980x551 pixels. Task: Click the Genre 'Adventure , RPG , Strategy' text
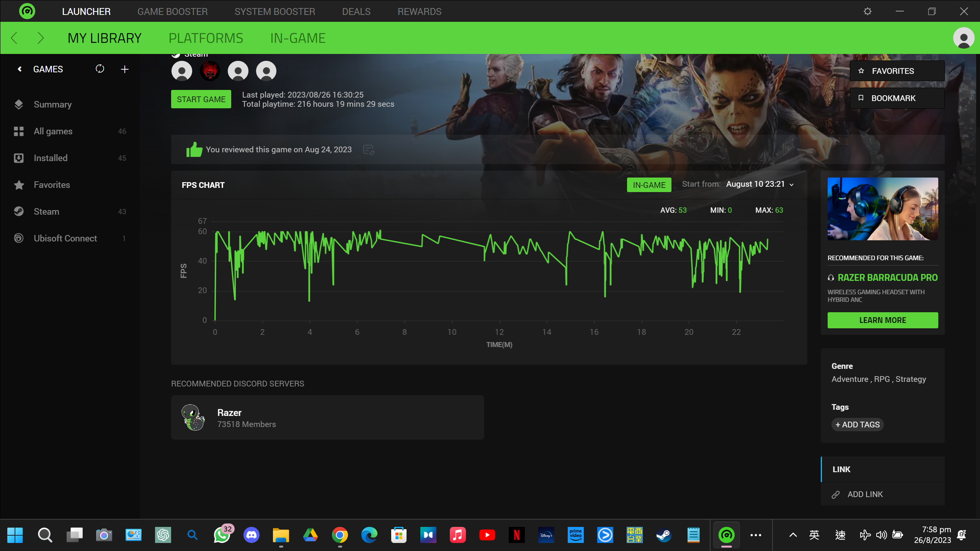[879, 379]
